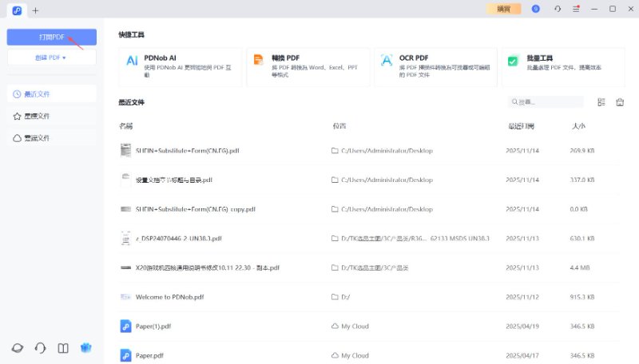Launch the PDNob AI tool card
This screenshot has height=364, width=639.
tap(181, 67)
